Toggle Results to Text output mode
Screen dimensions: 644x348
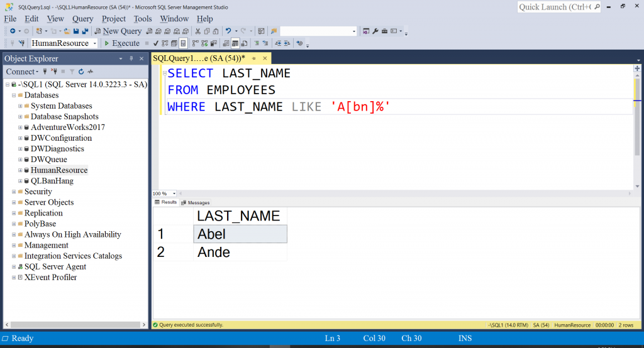(x=226, y=43)
